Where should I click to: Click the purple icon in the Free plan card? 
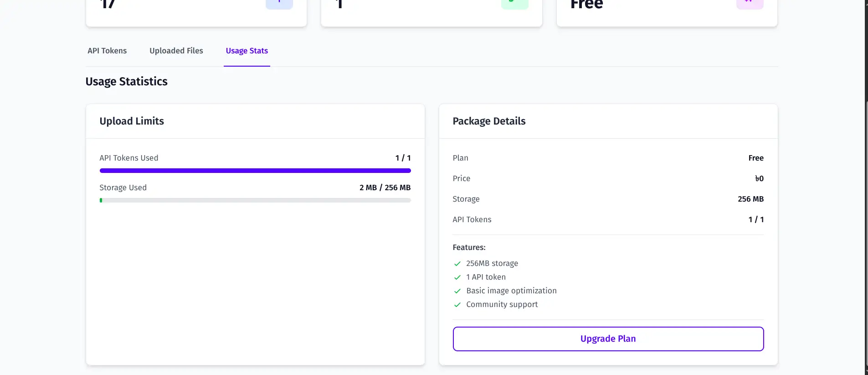(750, 4)
